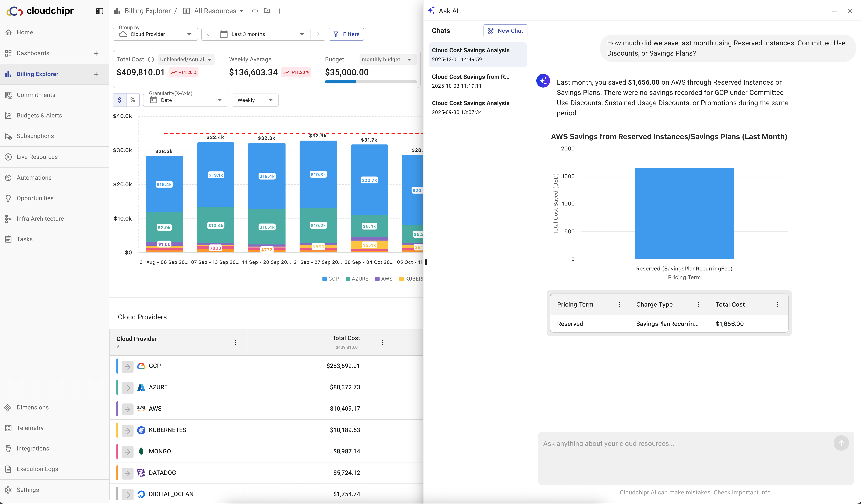This screenshot has width=861, height=504.
Task: Collapse the sidebar panel icon
Action: coord(100,11)
